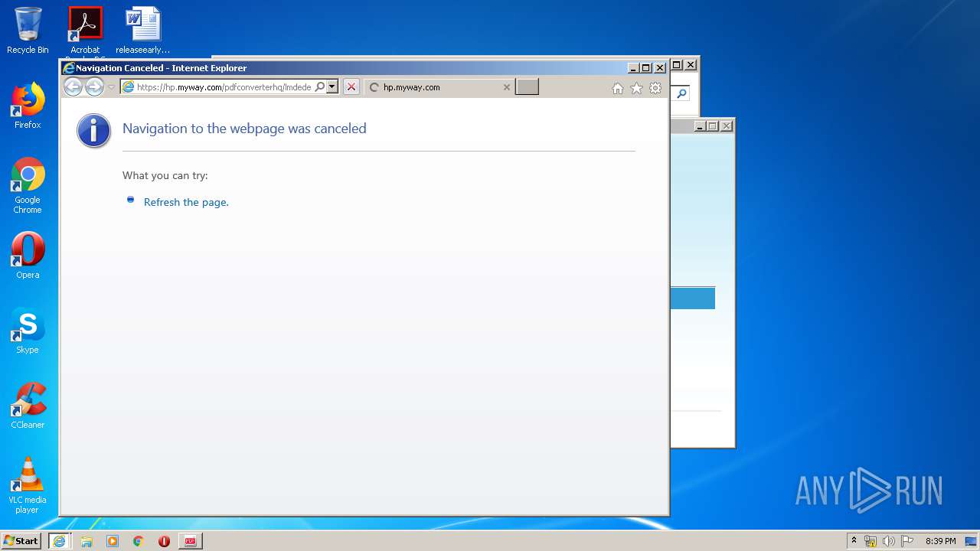Click the 'Refresh the page.' link

[186, 203]
